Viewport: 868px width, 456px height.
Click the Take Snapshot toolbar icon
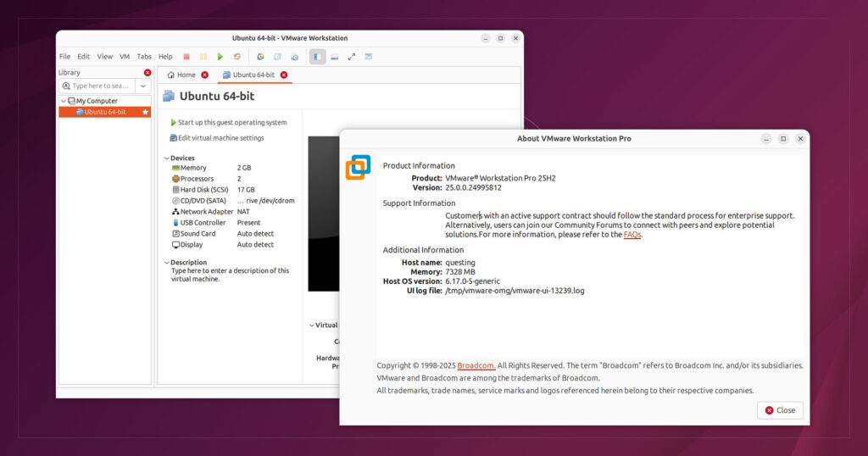(x=260, y=57)
